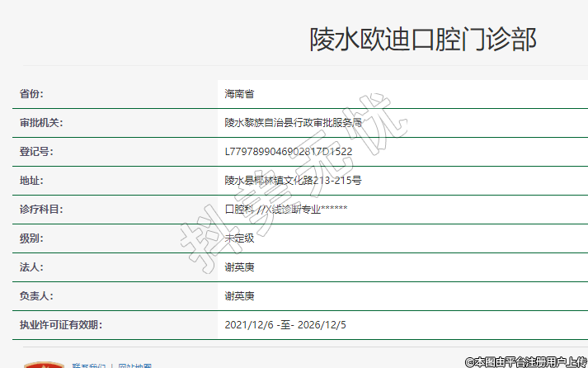This screenshot has width=588, height=368.
Task: Select the 审批机关 field label
Action: click(x=41, y=123)
